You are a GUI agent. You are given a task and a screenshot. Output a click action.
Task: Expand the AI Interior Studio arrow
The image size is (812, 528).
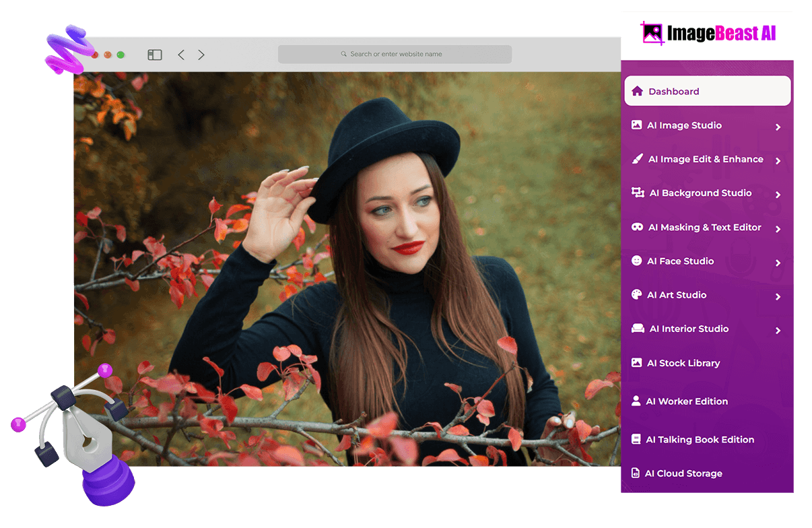[778, 330]
